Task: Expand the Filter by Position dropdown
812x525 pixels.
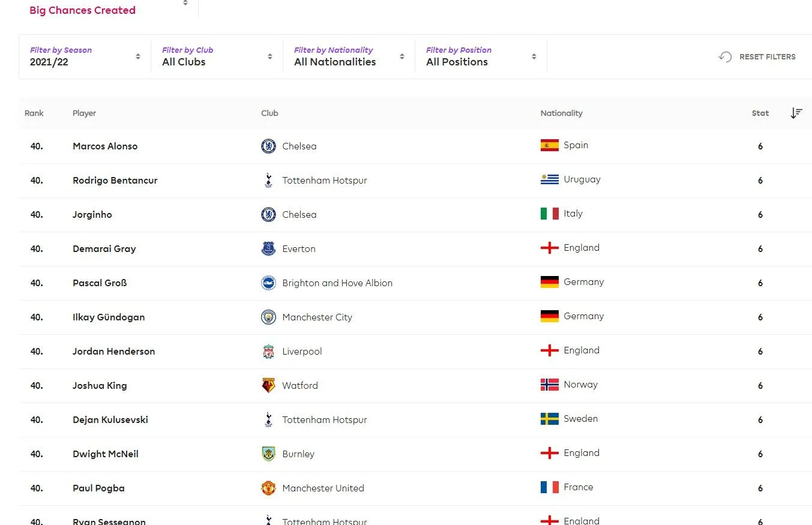Action: [481, 56]
